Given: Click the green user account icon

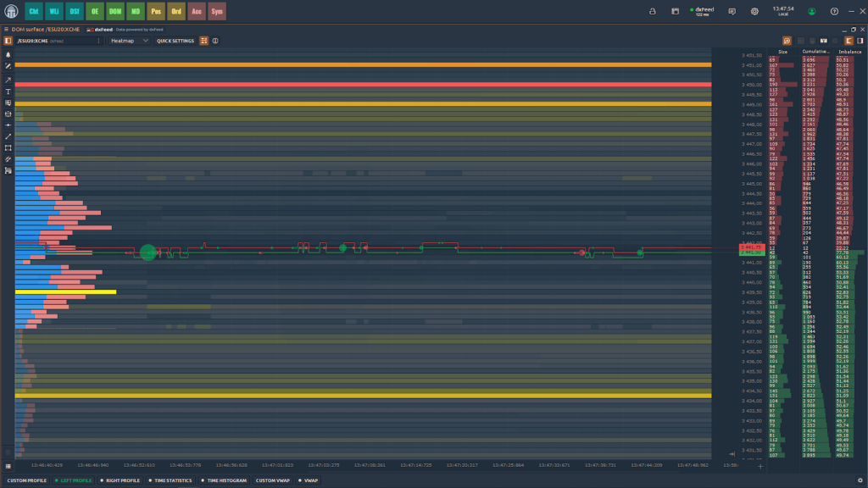Looking at the screenshot, I should [811, 12].
